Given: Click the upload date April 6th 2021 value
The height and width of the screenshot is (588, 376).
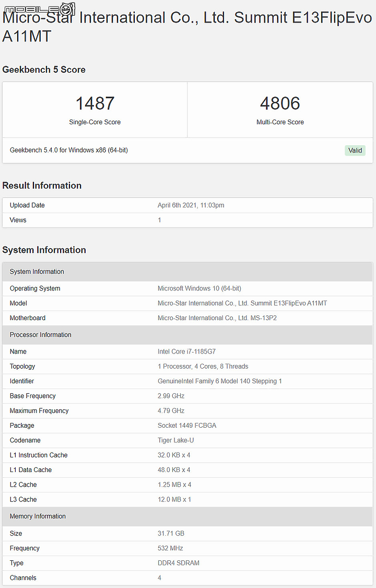Looking at the screenshot, I should point(191,205).
